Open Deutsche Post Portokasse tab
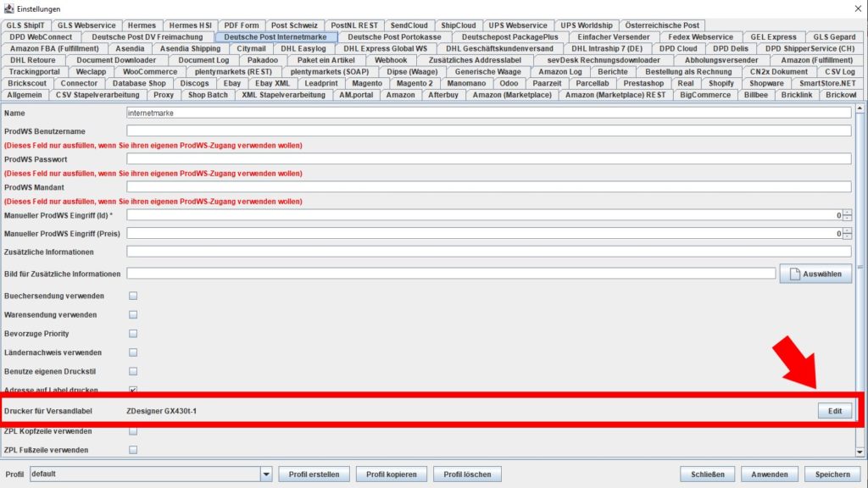This screenshot has width=868, height=488. tap(395, 37)
